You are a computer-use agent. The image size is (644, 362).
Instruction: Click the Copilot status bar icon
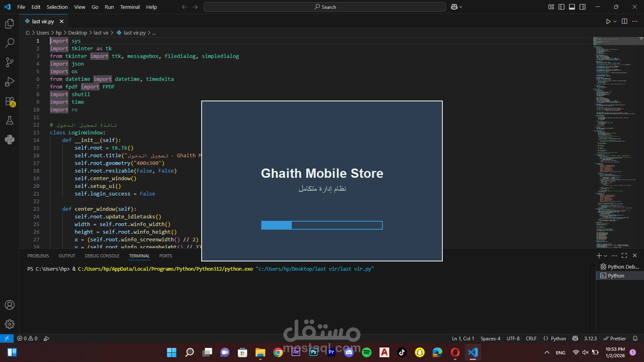point(575,338)
